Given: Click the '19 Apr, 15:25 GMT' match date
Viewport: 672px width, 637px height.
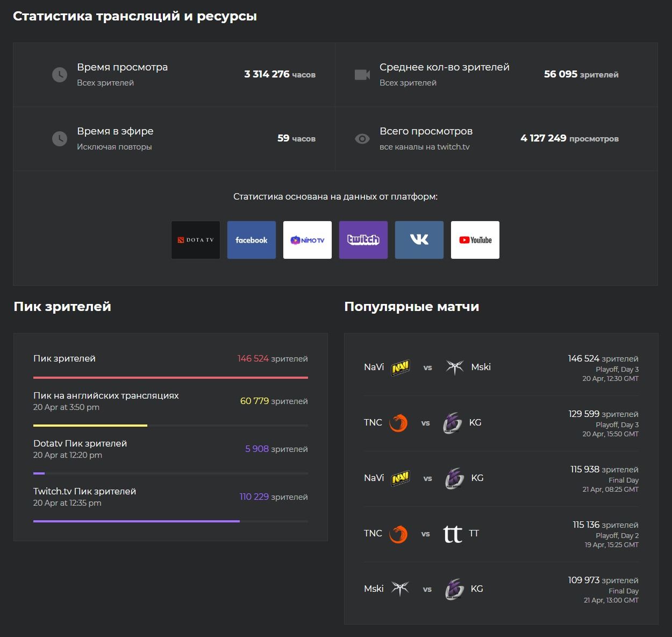Looking at the screenshot, I should tap(612, 545).
